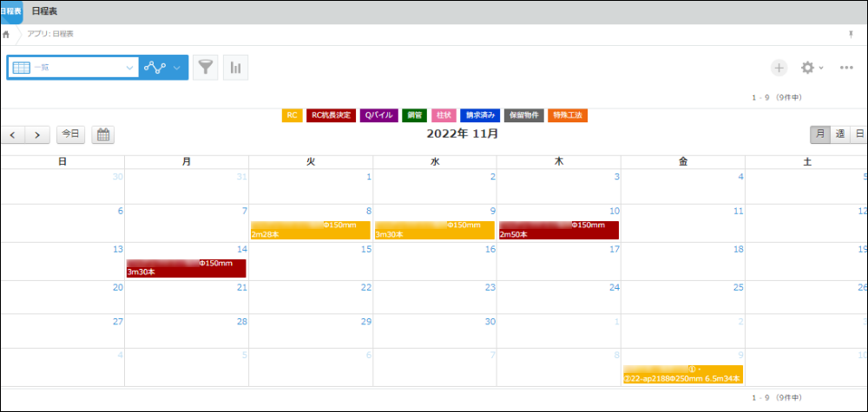Expand the graph view dropdown chevron

pos(177,68)
